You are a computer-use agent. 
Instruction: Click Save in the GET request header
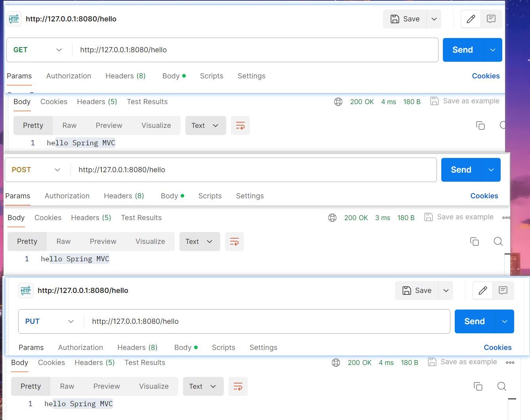click(405, 19)
